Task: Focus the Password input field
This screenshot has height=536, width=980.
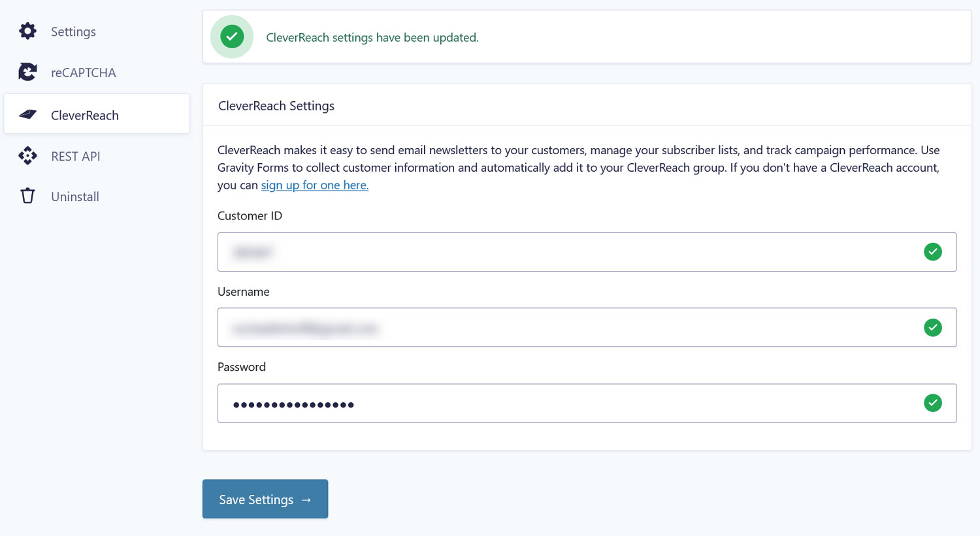Action: tap(587, 403)
